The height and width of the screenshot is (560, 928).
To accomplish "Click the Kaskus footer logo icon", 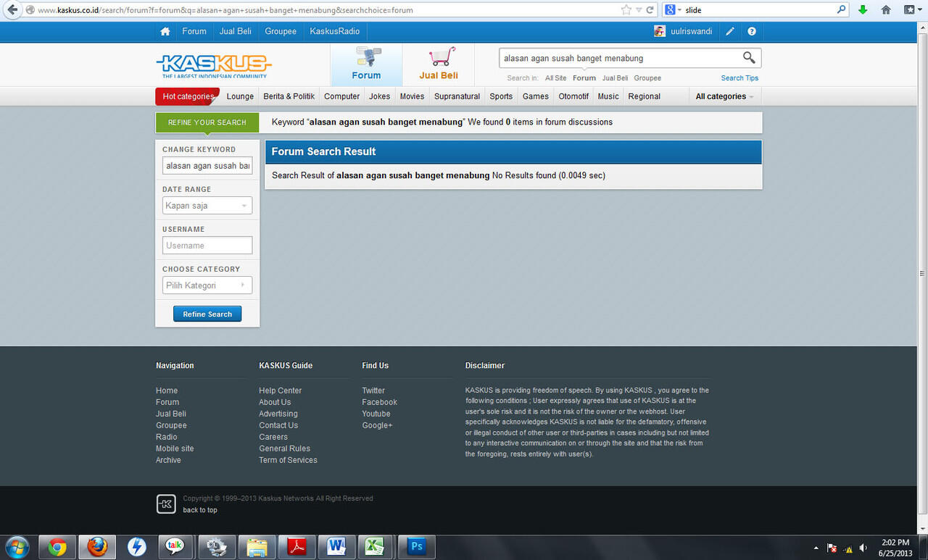I will (166, 504).
